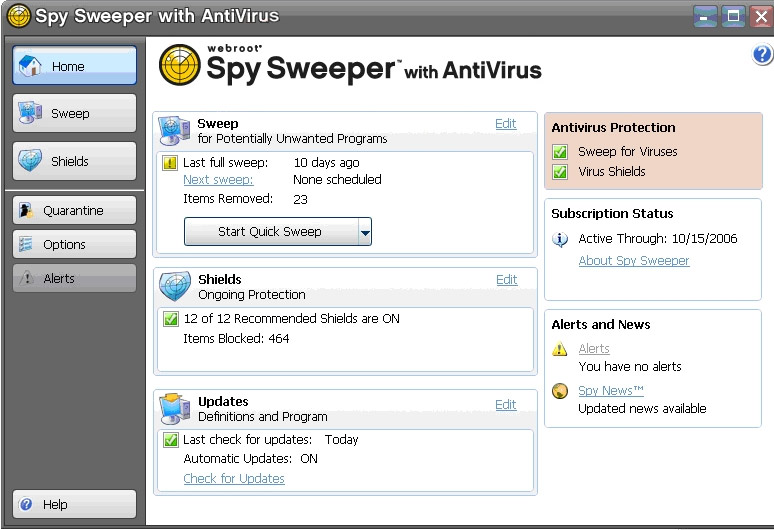The height and width of the screenshot is (530, 774).
Task: Click the Spy Sweeper title bar icon
Action: [x=18, y=16]
